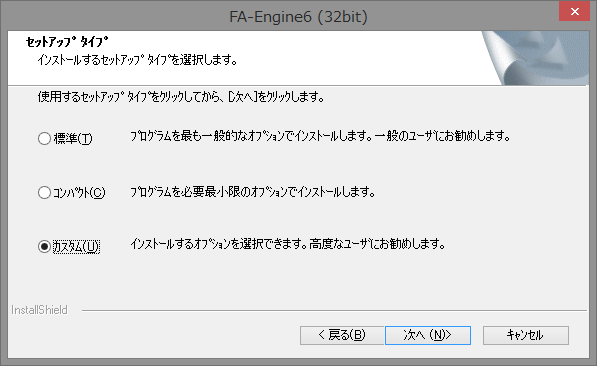This screenshot has width=597, height=366.
Task: Click the 次へ (N)> button
Action: click(428, 335)
